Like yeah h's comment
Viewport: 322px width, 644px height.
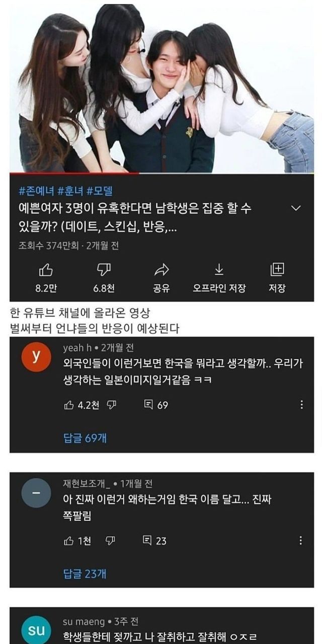69,405
